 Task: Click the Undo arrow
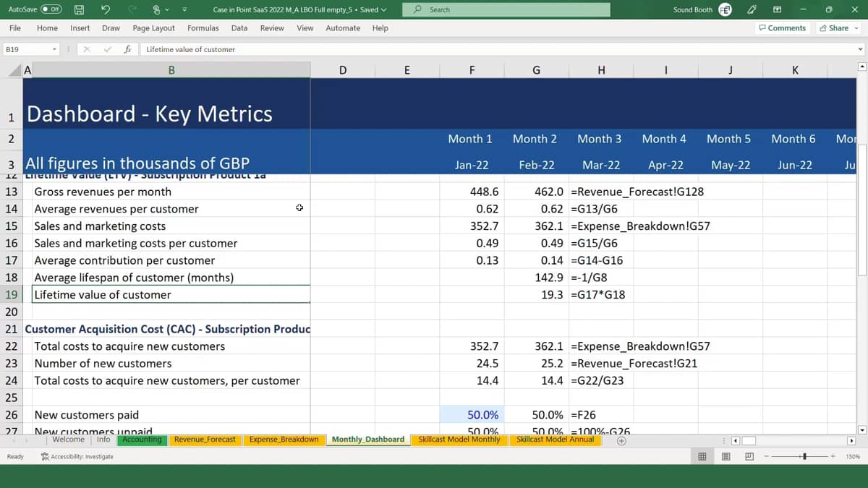click(106, 9)
